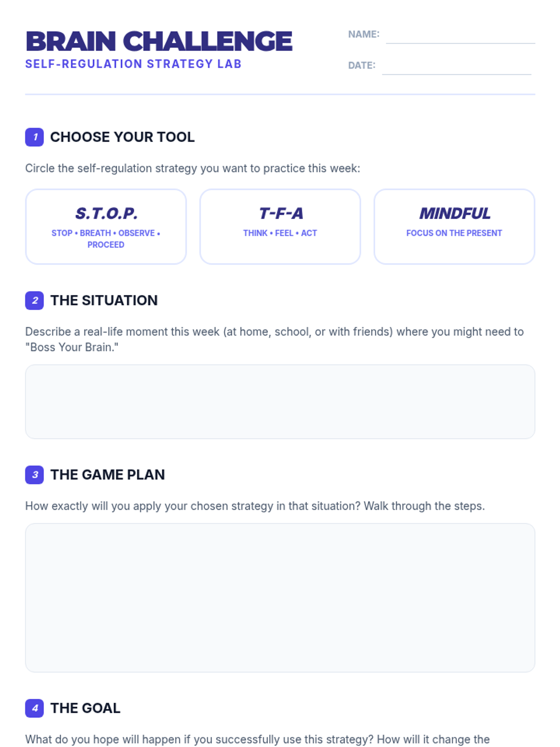The image size is (560, 747).
Task: Click the step 1 number badge
Action: pyautogui.click(x=35, y=137)
